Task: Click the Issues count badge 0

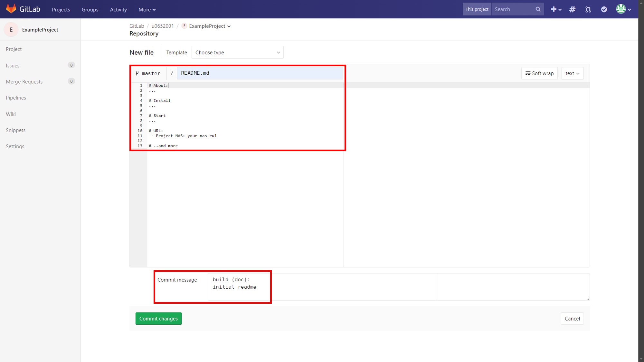Action: (71, 65)
